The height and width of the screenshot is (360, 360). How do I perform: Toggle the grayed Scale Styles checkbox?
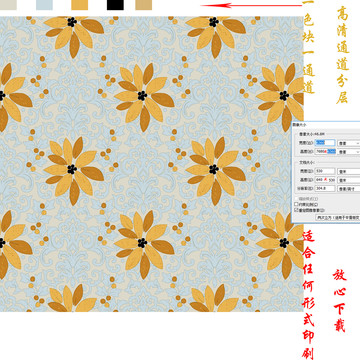point(296,198)
